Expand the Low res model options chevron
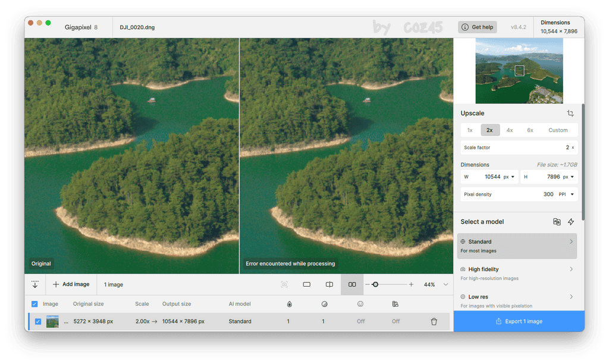The image size is (609, 364). pos(572,297)
